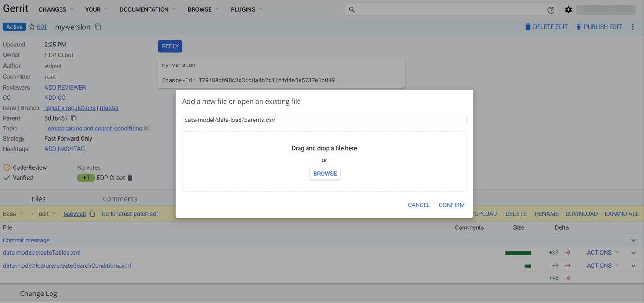Click Add CC

(55, 98)
